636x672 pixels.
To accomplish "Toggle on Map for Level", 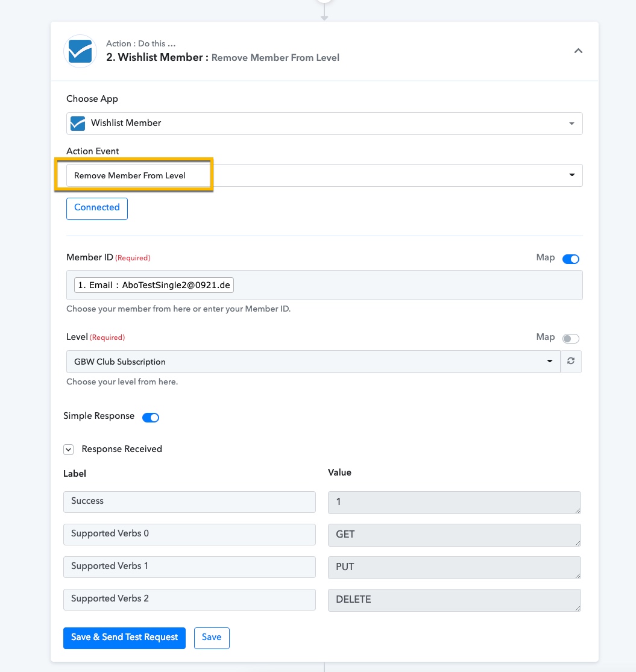I will (570, 339).
